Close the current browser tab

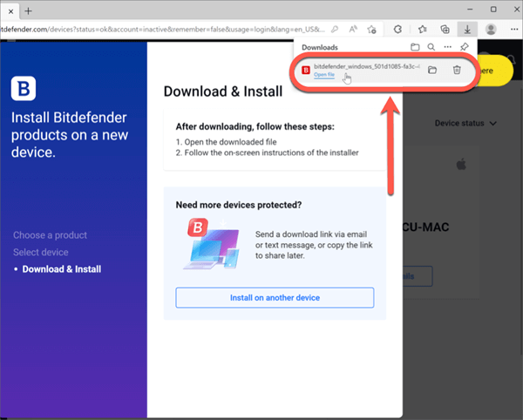10,10
